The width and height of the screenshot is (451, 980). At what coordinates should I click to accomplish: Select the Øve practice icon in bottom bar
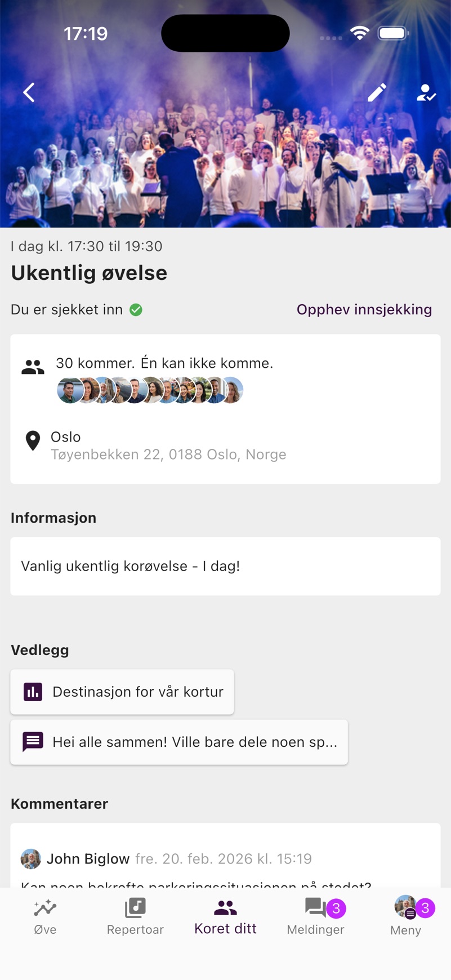(x=45, y=915)
